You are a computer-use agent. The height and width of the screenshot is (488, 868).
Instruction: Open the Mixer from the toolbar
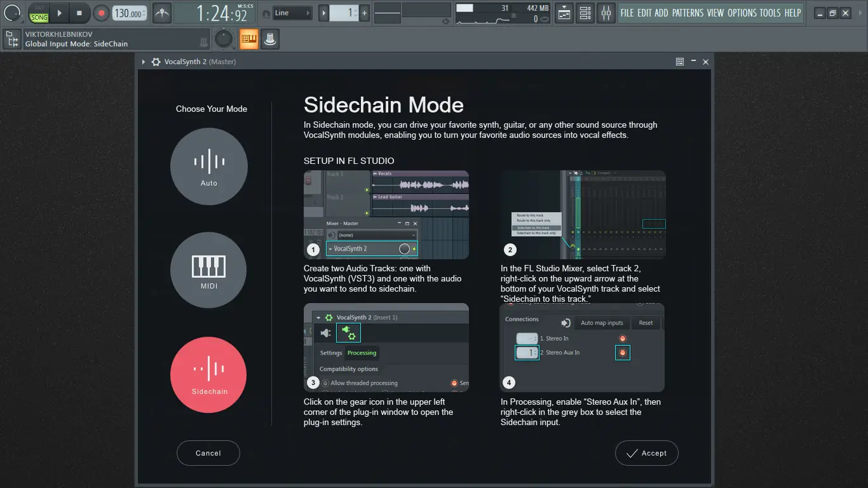pos(606,13)
